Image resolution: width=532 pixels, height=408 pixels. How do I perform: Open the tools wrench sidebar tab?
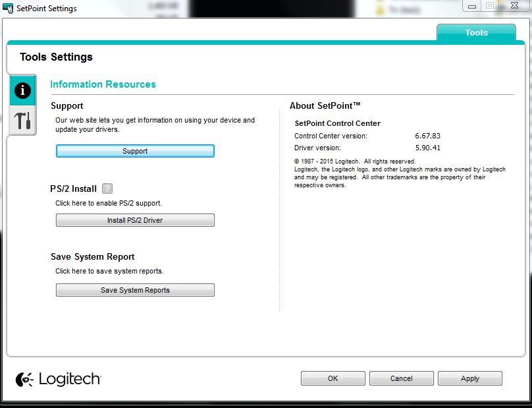pyautogui.click(x=23, y=120)
